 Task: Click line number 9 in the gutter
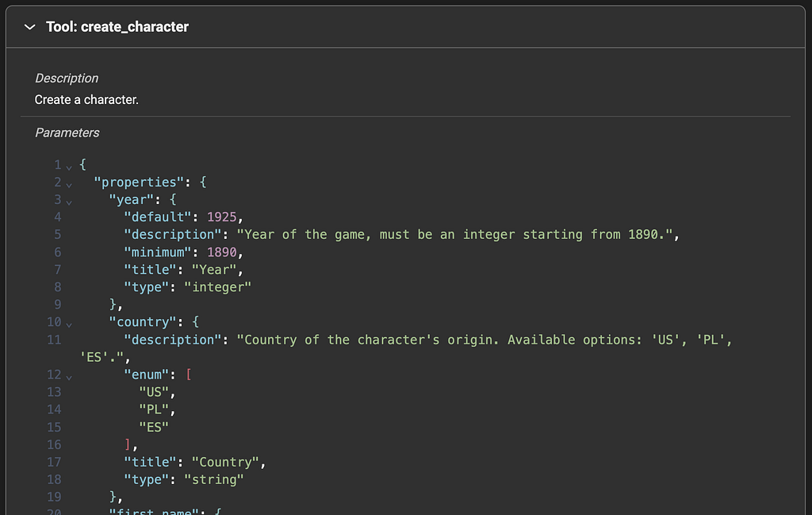57,305
